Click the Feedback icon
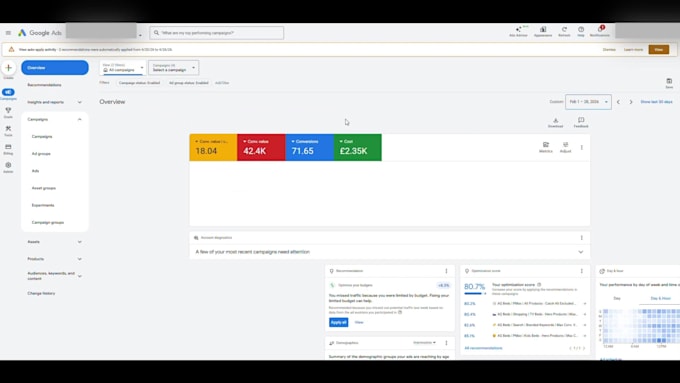Viewport: 680px width, 383px height. 581,120
